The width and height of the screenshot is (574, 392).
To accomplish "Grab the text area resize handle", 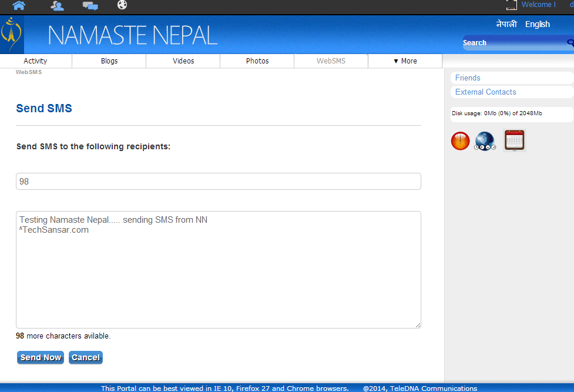I will tap(418, 325).
